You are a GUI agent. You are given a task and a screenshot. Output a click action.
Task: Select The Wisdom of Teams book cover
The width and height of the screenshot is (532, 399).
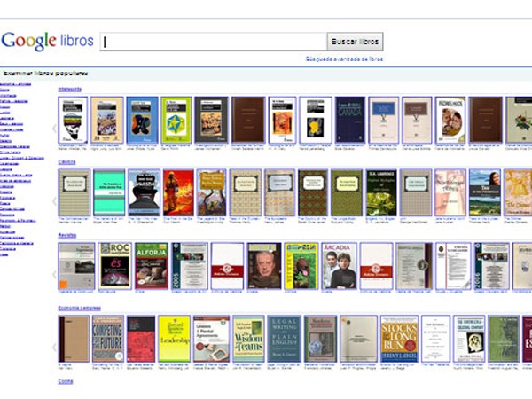[x=249, y=338]
